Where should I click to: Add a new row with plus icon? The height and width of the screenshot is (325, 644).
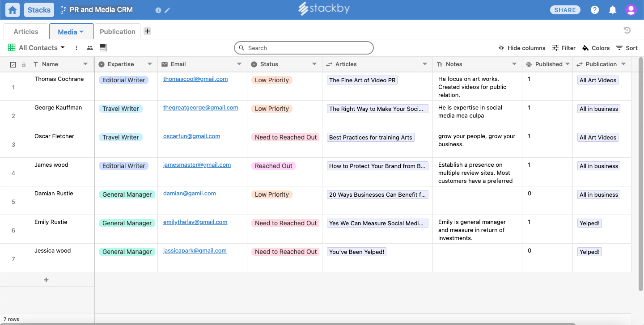click(46, 280)
